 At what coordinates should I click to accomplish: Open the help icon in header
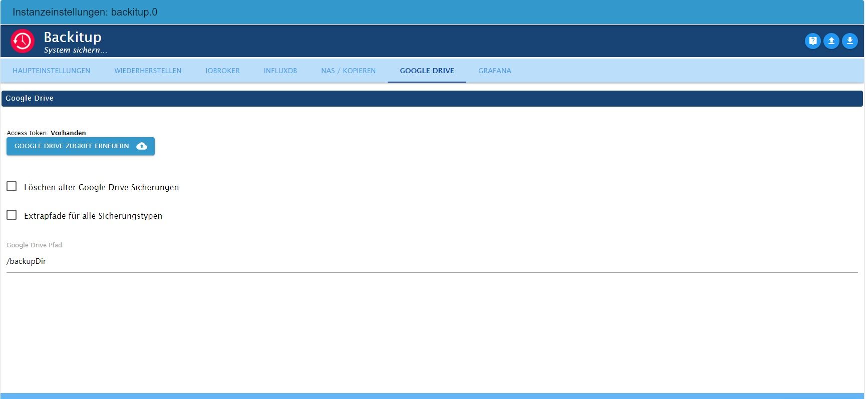click(x=812, y=41)
